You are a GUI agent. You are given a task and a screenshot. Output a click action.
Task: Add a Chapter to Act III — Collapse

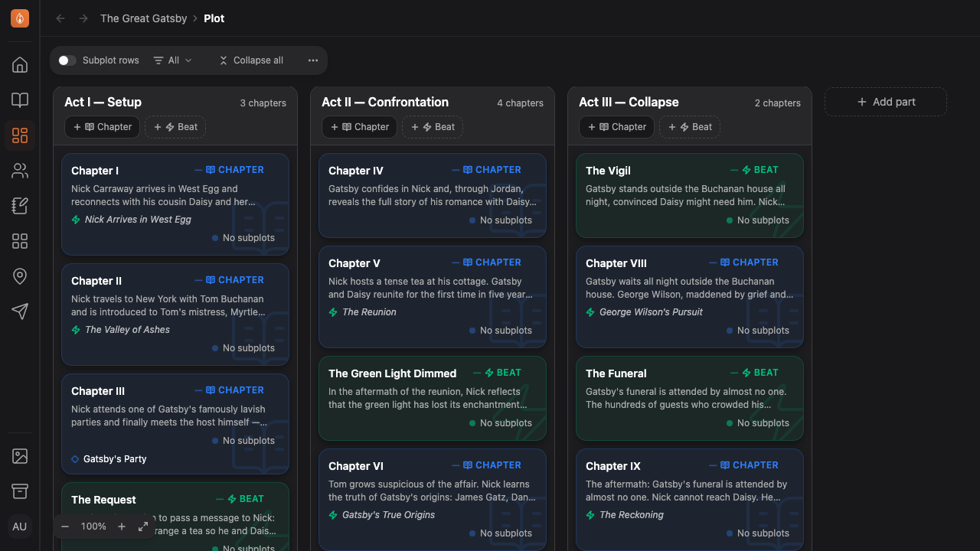pos(617,127)
